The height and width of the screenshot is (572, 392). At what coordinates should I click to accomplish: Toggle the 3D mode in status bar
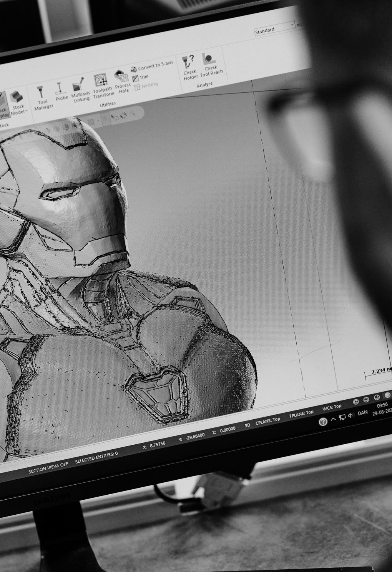[x=247, y=425]
